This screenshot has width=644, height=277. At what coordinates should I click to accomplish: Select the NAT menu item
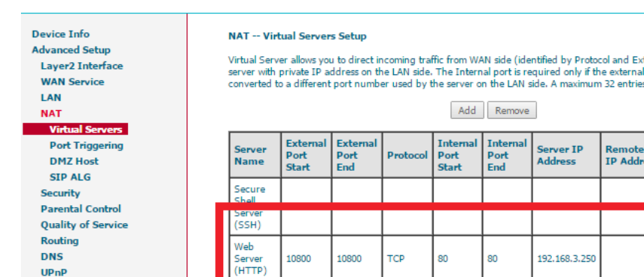click(51, 114)
